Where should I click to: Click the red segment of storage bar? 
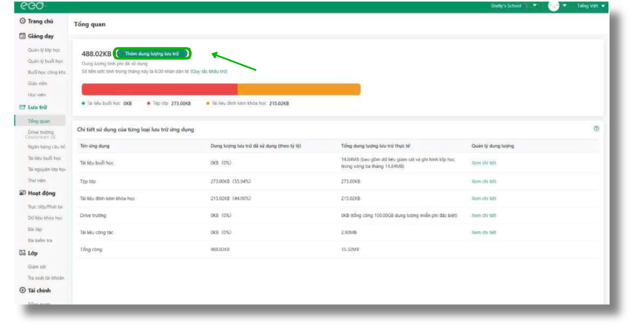click(x=159, y=90)
